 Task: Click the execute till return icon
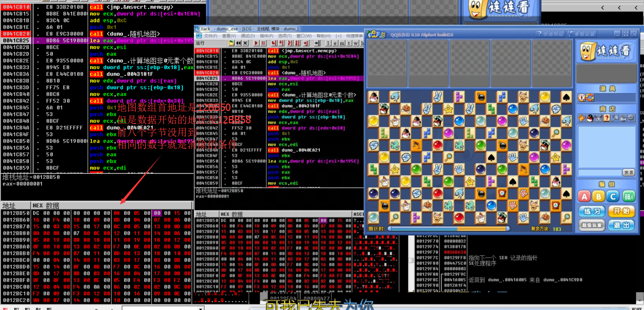pyautogui.click(x=306, y=43)
